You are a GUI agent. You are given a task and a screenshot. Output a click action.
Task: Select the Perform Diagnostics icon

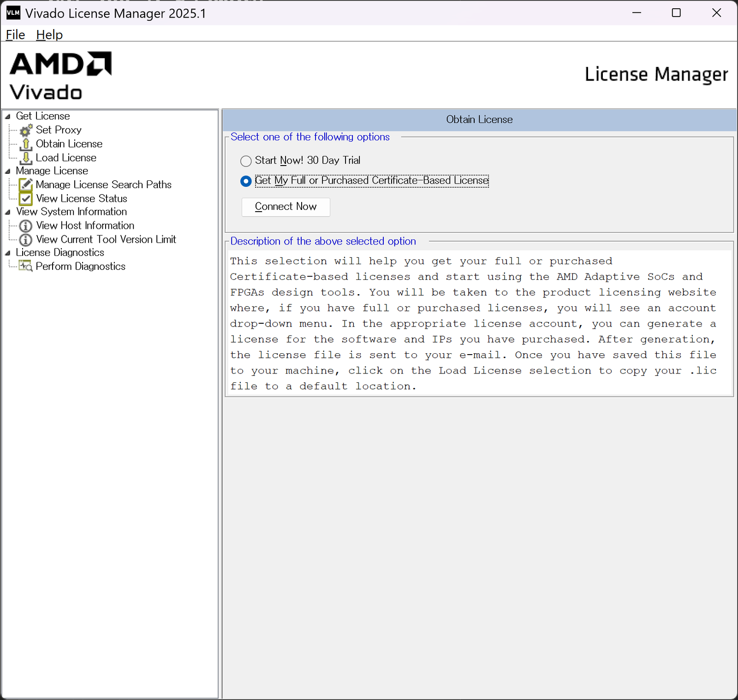[x=24, y=267]
